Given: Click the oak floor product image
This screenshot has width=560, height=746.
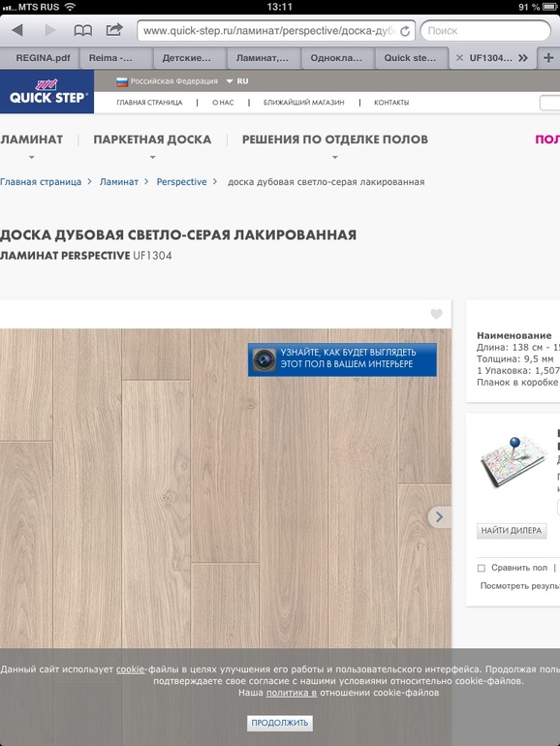Looking at the screenshot, I should [x=226, y=487].
